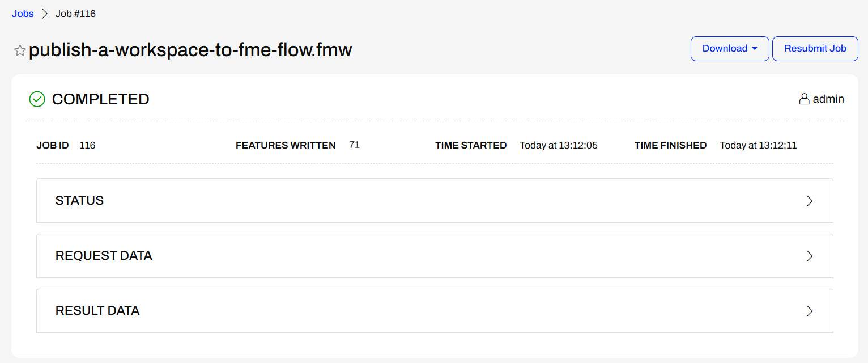Click the finish time Today at 13:12:11
The image size is (868, 363).
coord(758,146)
